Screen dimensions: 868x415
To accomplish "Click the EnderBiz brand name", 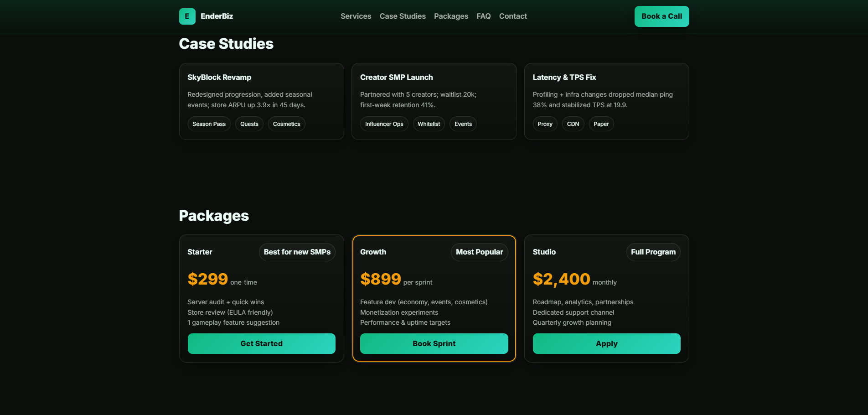I will pyautogui.click(x=217, y=16).
